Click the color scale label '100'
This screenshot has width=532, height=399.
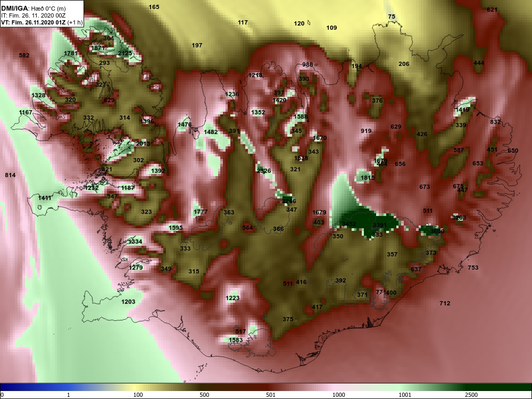click(138, 395)
